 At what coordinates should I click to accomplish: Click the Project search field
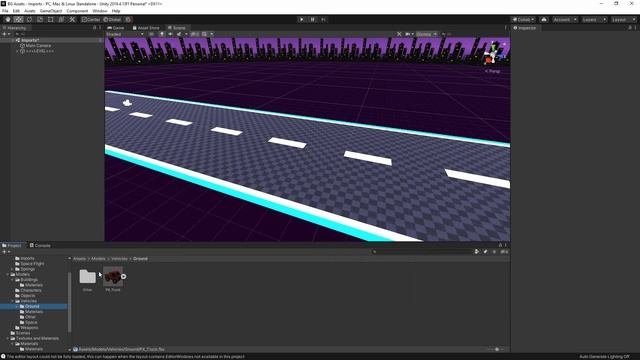pyautogui.click(x=422, y=252)
